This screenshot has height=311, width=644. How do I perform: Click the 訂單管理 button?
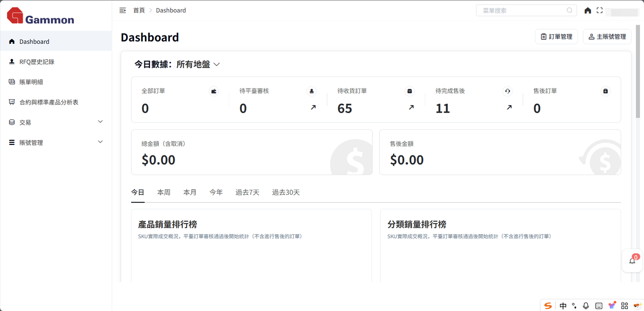(x=556, y=37)
